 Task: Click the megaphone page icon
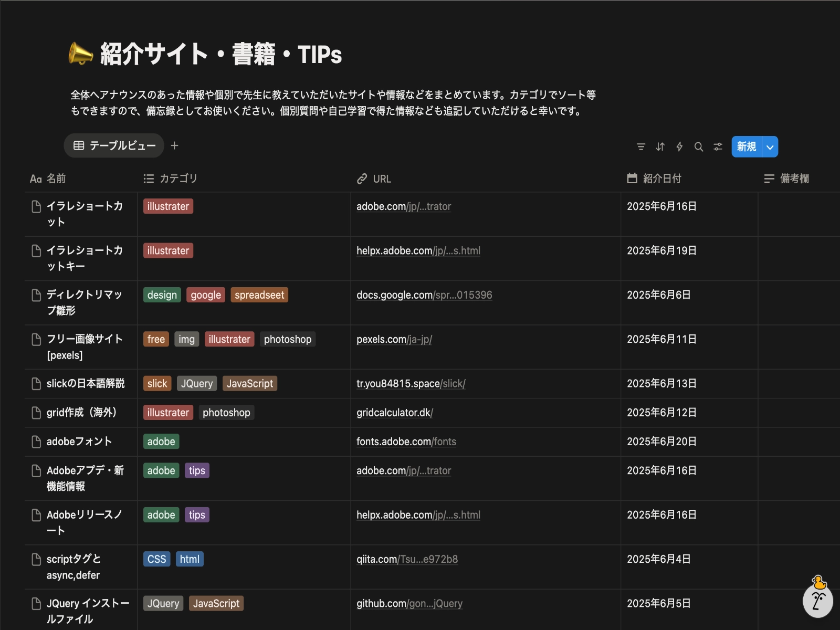click(80, 54)
